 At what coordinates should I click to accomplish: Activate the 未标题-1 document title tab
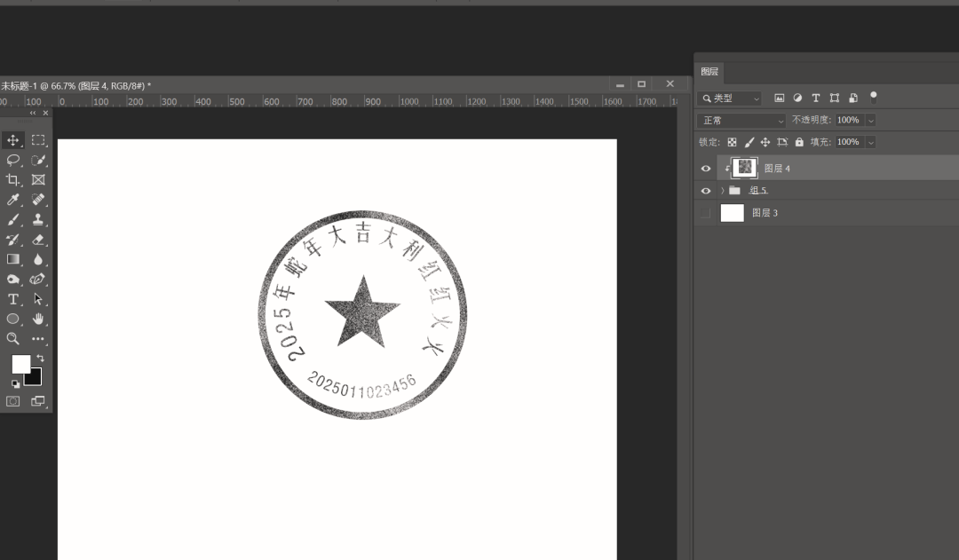[x=75, y=86]
